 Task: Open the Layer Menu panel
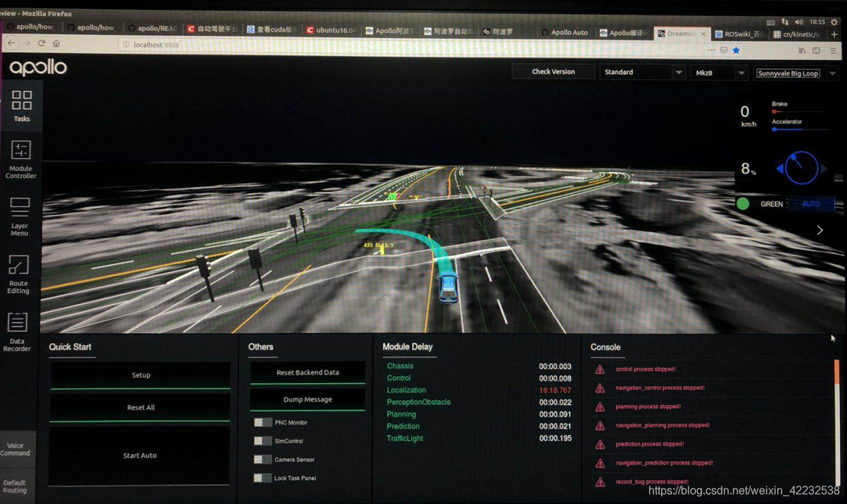20,217
